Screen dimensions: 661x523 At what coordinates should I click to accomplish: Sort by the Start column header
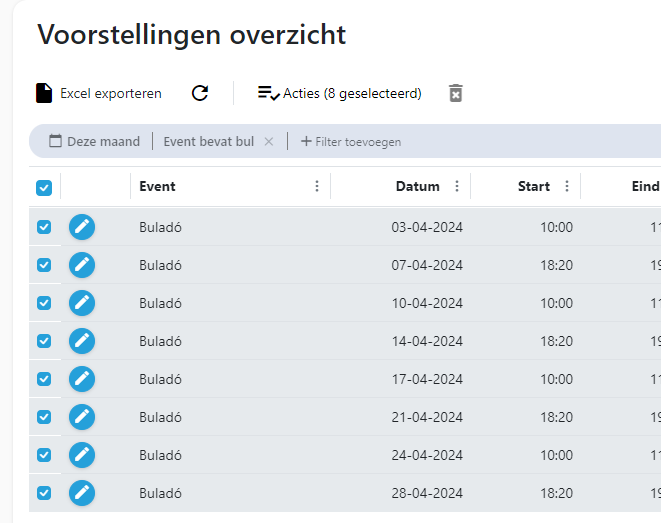(x=534, y=186)
